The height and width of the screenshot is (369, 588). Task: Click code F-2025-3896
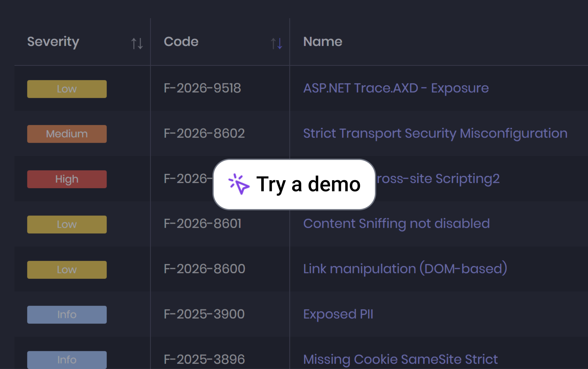pos(204,359)
